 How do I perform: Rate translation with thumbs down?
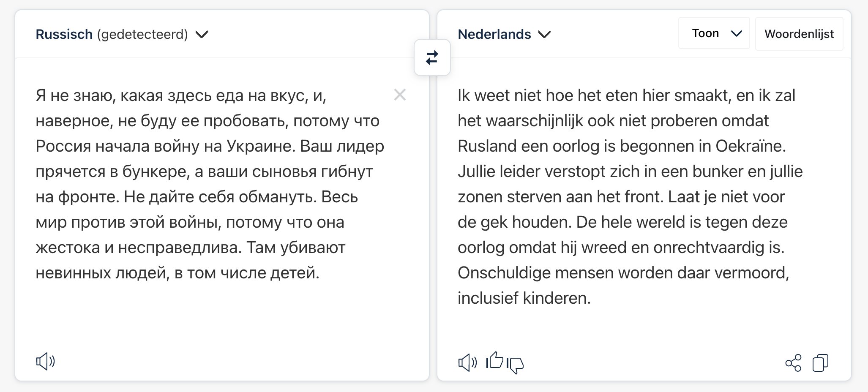(515, 365)
